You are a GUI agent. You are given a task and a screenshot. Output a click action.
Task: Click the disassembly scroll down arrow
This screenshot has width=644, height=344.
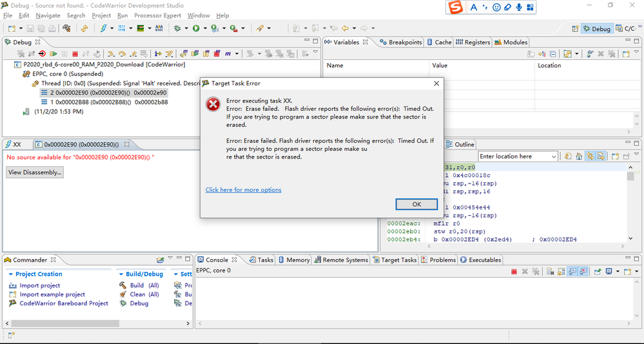[x=630, y=238]
